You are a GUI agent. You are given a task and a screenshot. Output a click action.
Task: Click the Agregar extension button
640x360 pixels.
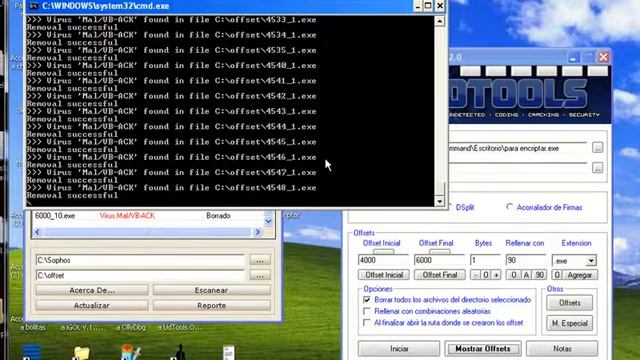point(580,275)
